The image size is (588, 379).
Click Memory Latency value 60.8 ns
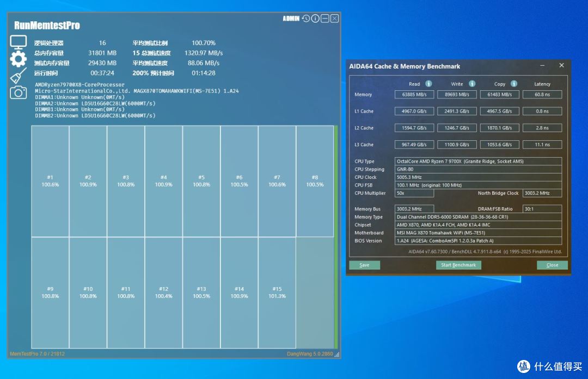[542, 95]
